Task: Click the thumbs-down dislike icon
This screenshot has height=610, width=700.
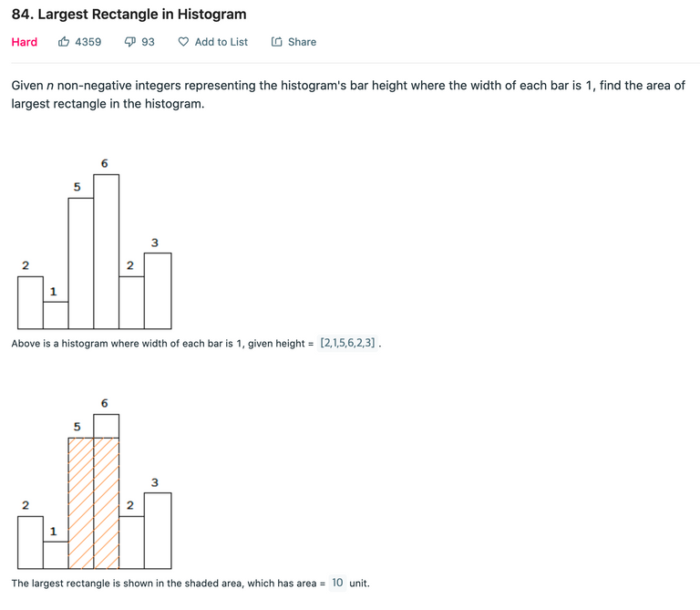Action: point(130,42)
